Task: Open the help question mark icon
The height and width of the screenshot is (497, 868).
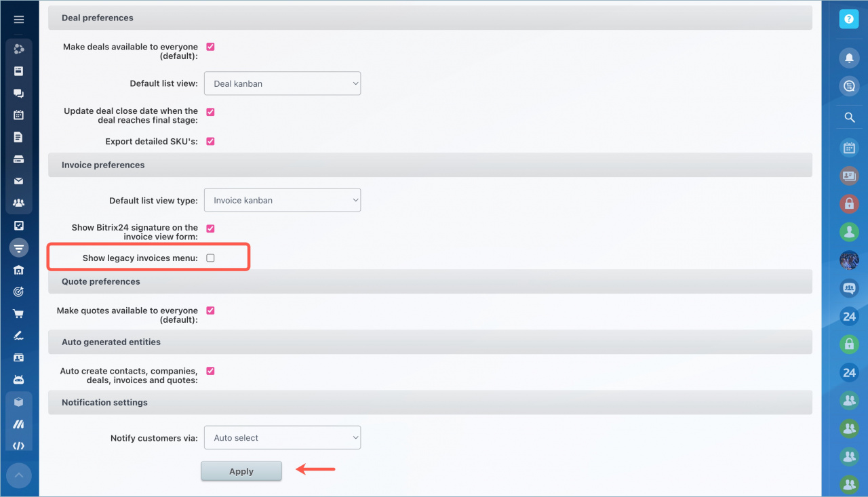Action: pyautogui.click(x=849, y=19)
